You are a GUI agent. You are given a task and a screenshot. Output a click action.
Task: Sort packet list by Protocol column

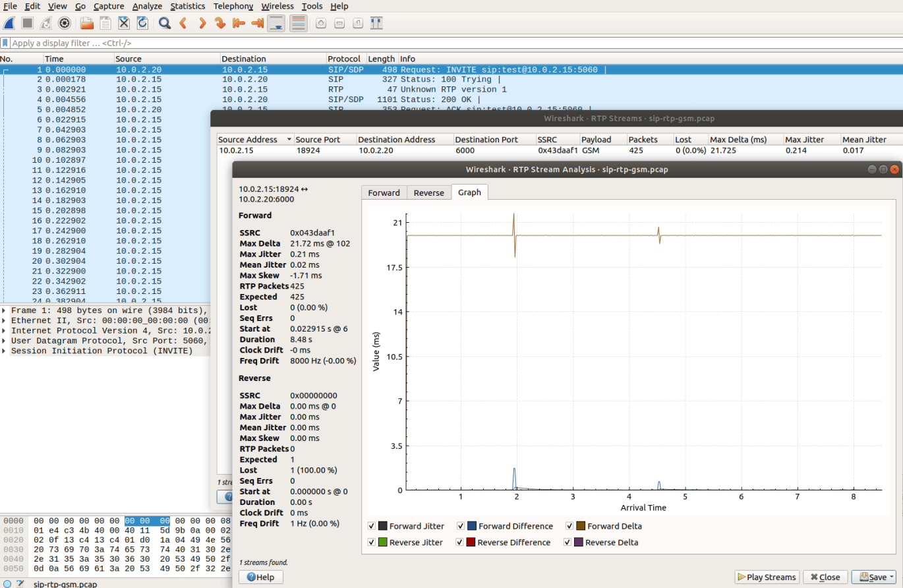(346, 59)
